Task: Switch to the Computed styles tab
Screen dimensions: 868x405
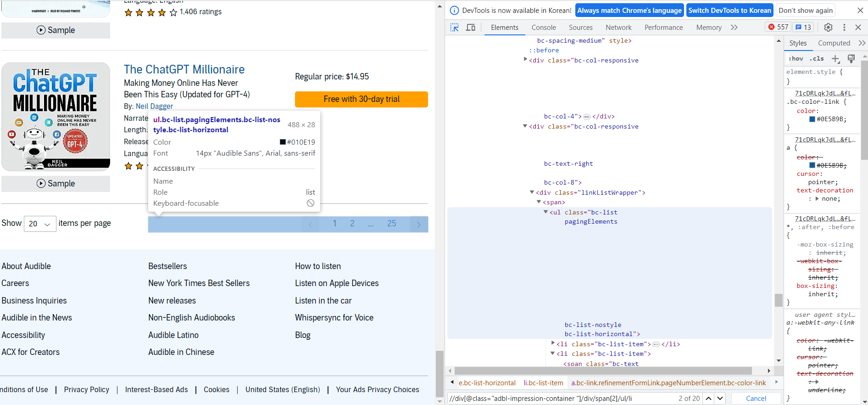Action: click(x=834, y=43)
